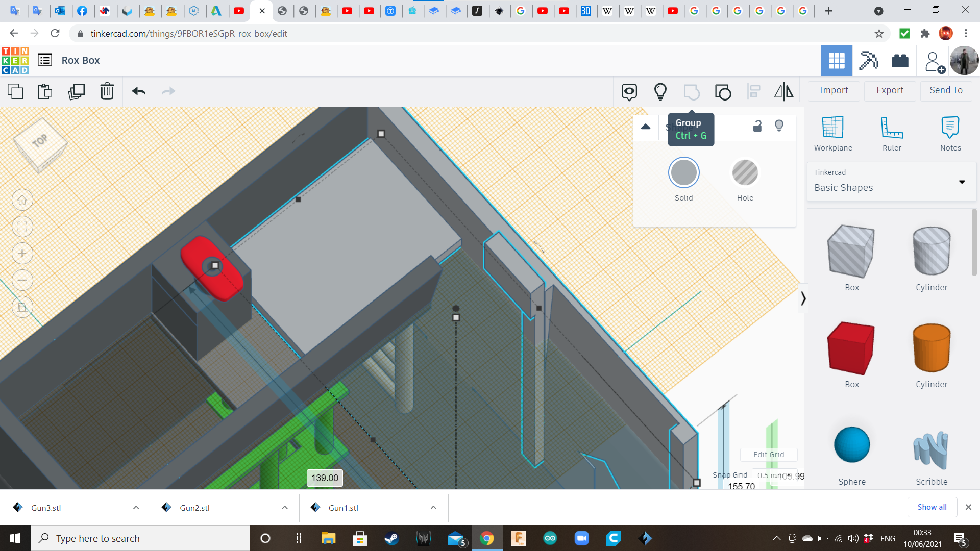This screenshot has width=980, height=551.
Task: Open the Import dialog
Action: coord(834,90)
